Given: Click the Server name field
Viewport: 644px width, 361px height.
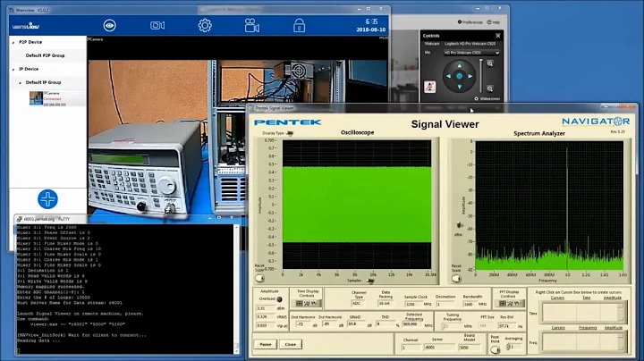Looking at the screenshot, I should 437,348.
